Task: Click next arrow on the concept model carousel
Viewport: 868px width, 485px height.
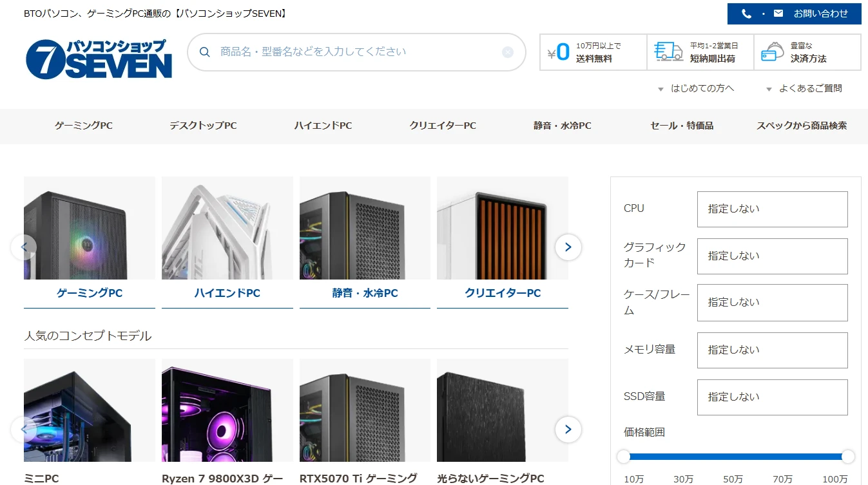Action: (568, 430)
